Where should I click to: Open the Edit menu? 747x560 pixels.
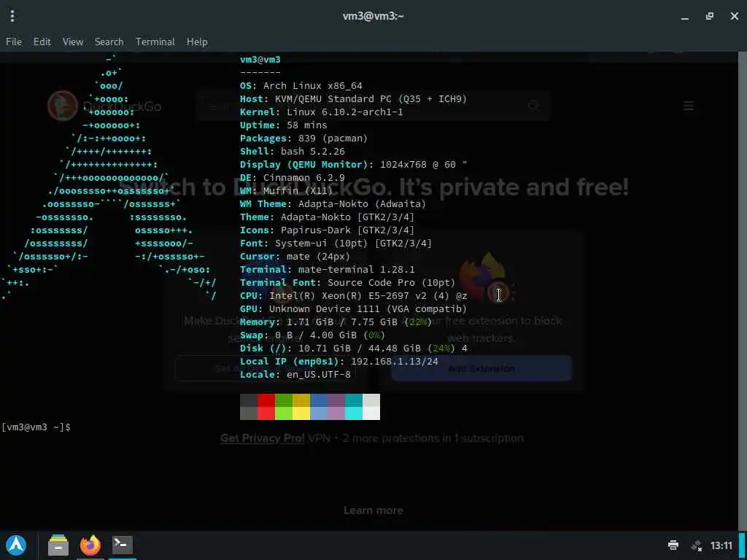pos(42,42)
